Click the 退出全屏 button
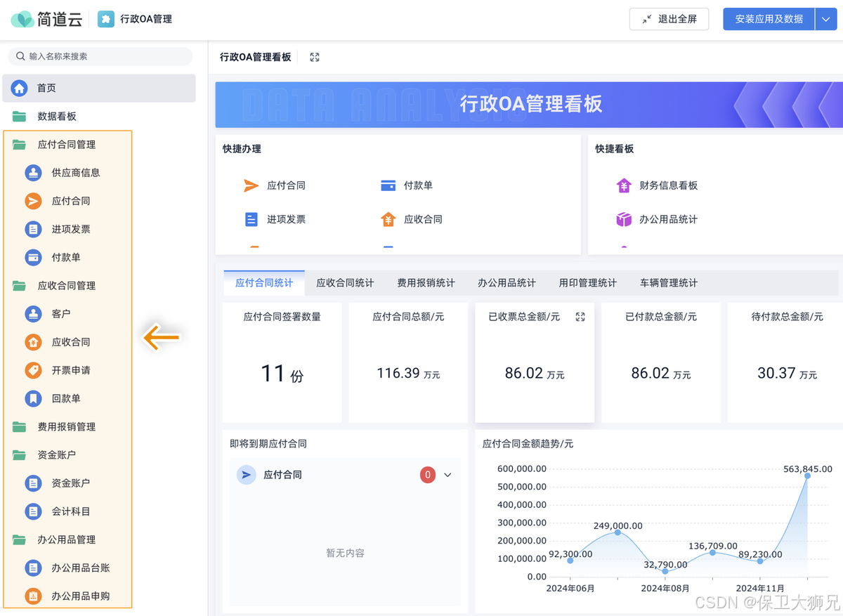 point(669,19)
